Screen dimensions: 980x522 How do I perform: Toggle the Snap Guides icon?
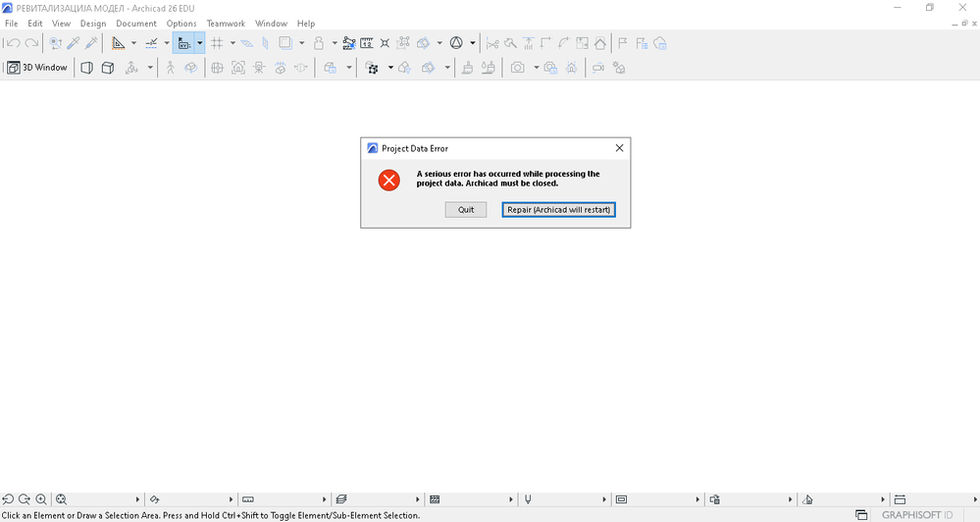(x=151, y=43)
